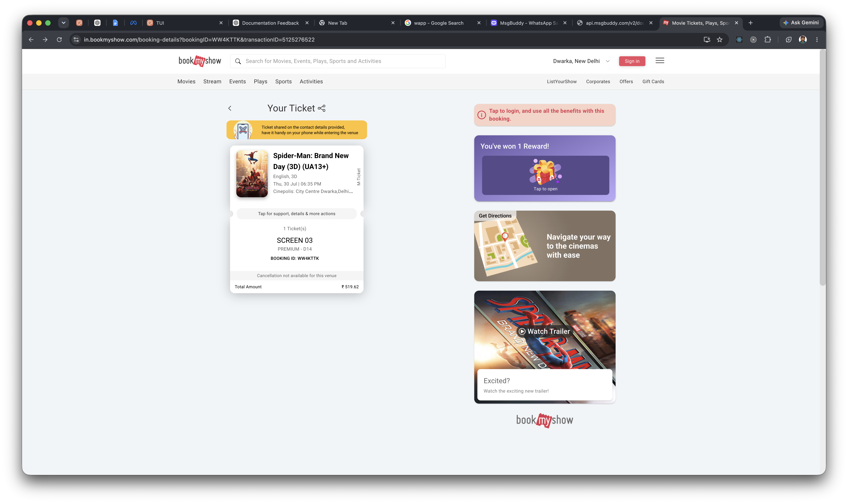Close the Movie Tickets tab
Image resolution: width=848 pixels, height=504 pixels.
click(x=737, y=23)
